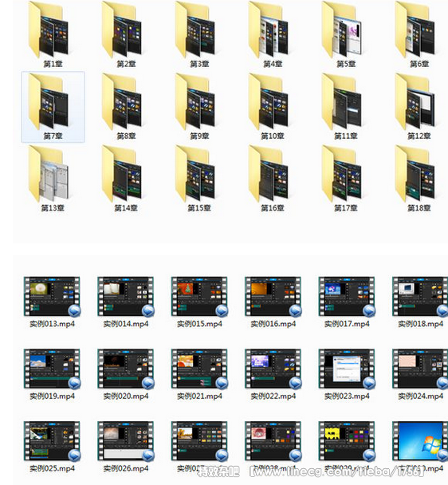Screen dimensions: 448x485
Task: Select video thumbnail showing Windows 7 desktop
Action: pos(420,441)
